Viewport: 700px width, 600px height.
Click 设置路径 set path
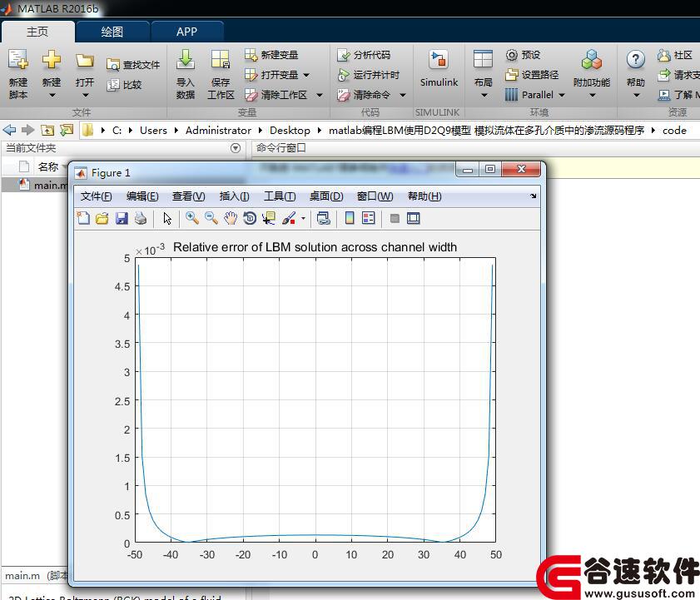[532, 75]
